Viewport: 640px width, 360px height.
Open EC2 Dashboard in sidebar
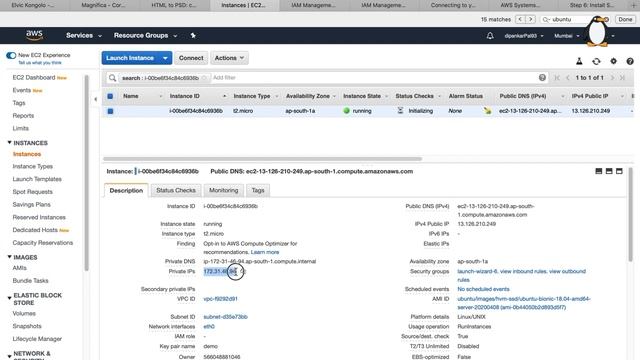click(34, 78)
